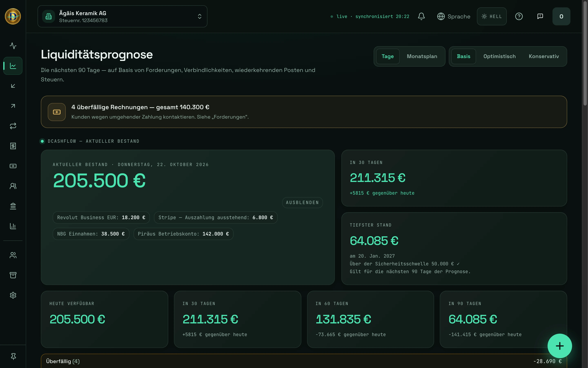Click the Piräus Betriebskonto account chip
588x368 pixels.
coord(183,234)
